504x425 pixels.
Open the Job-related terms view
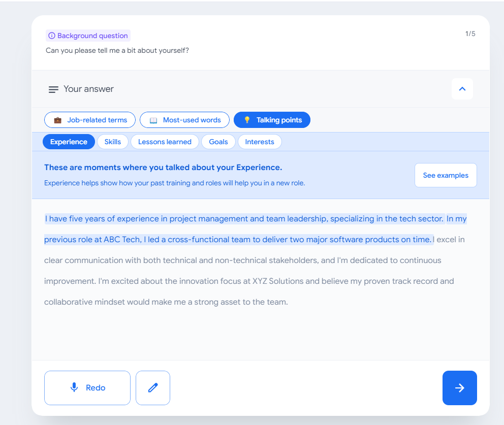[90, 120]
